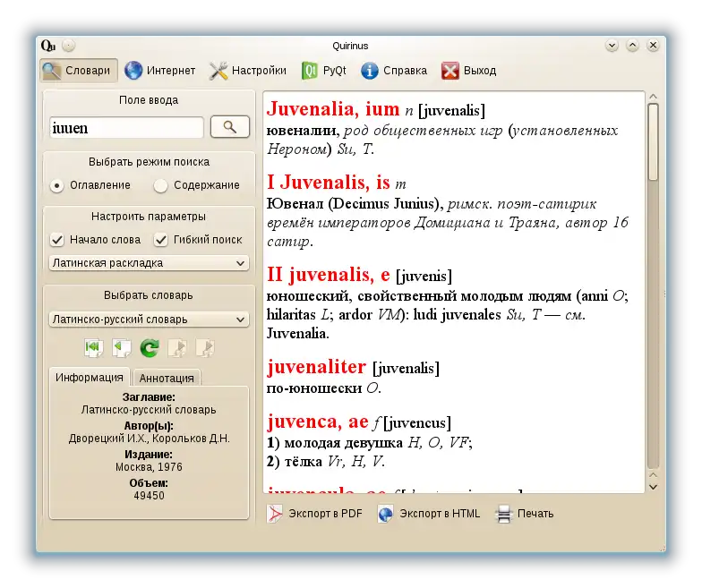Click the 'juvenaliter' headword
The height and width of the screenshot is (588, 702).
[317, 367]
